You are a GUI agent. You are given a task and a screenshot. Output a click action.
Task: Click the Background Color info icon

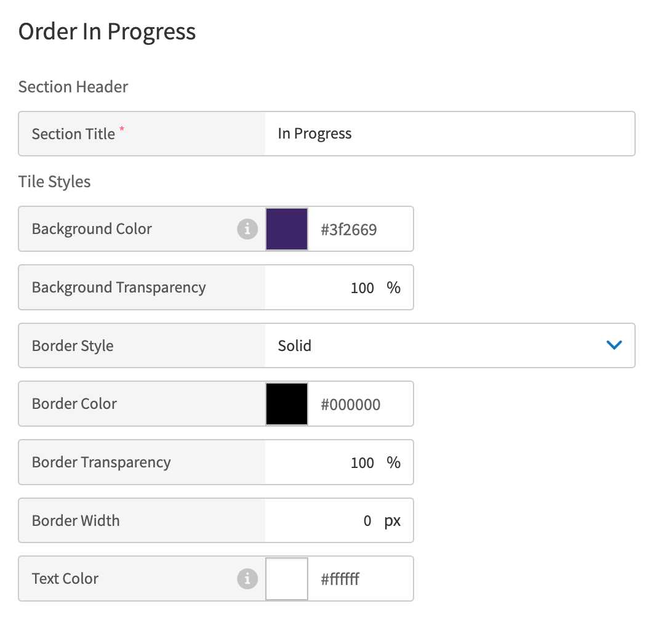[247, 229]
